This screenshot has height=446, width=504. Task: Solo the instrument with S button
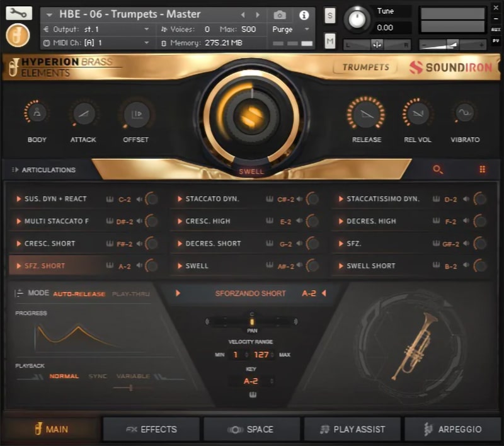[329, 15]
